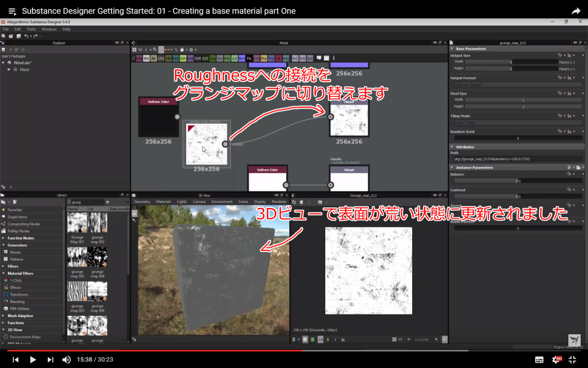Add a Blend node from graph toolbar
This screenshot has width=588, height=368.
146,58
